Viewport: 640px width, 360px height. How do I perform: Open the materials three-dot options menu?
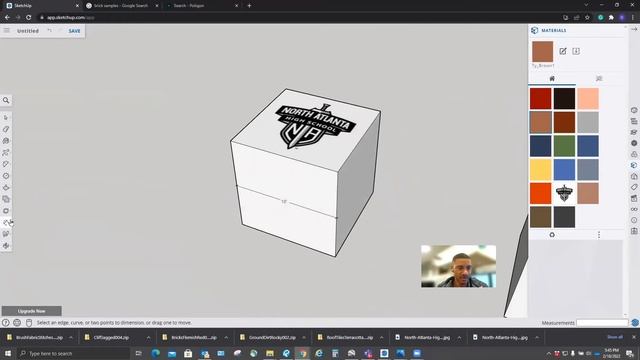click(599, 235)
